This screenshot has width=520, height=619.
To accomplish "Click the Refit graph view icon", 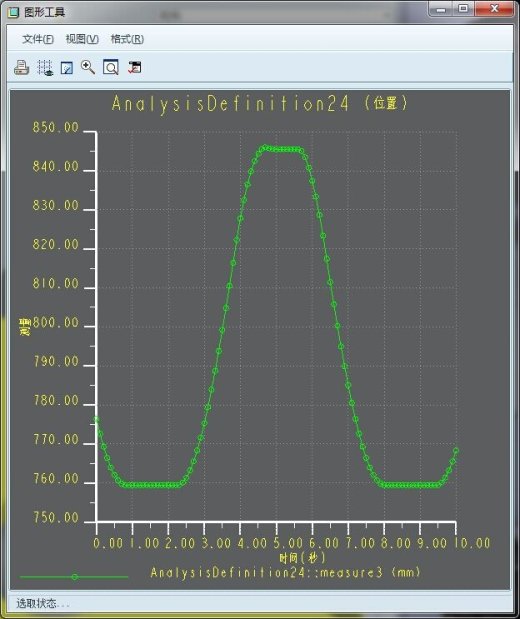I will (111, 68).
